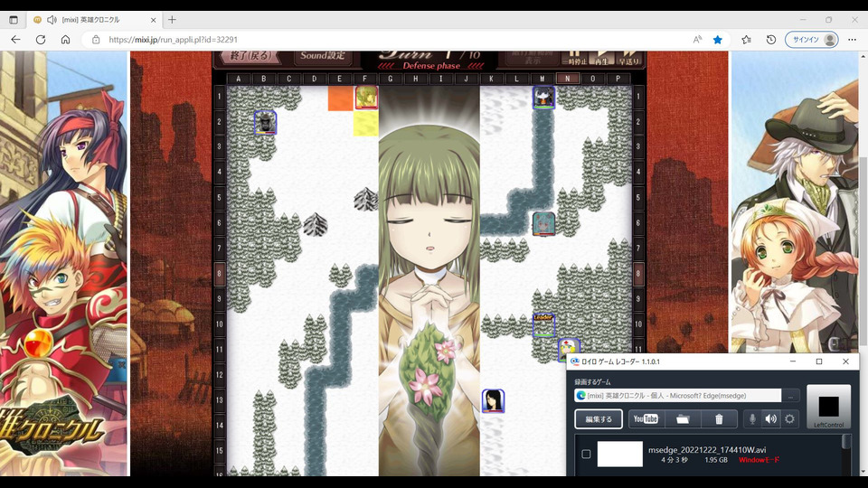
Task: Upload to YouTube in recorder
Action: point(646,418)
